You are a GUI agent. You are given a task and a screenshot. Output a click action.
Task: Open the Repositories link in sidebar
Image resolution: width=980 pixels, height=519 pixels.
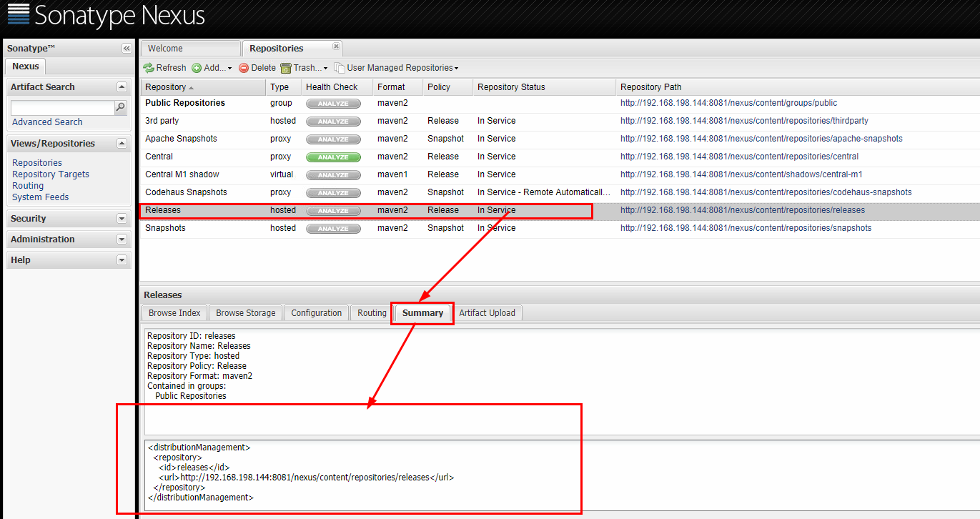[37, 163]
